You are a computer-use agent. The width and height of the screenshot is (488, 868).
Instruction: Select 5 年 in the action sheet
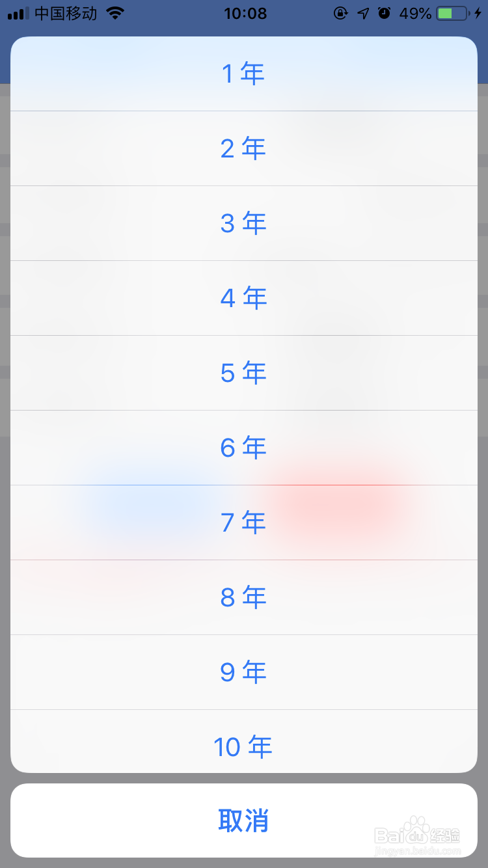pos(243,373)
